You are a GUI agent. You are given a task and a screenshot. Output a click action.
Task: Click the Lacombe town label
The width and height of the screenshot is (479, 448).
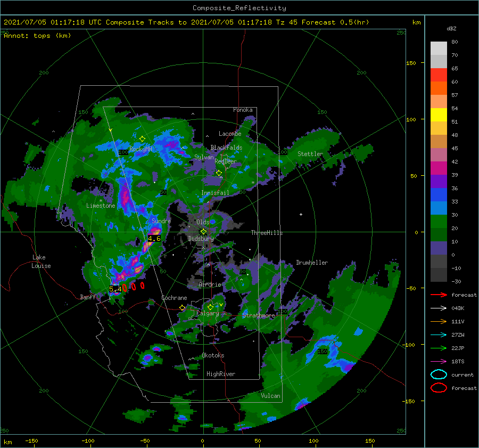point(230,134)
